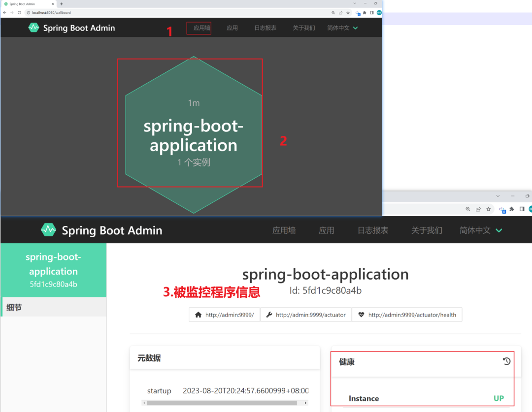Click sync extension icon in wallboard window toolbar

click(x=358, y=13)
